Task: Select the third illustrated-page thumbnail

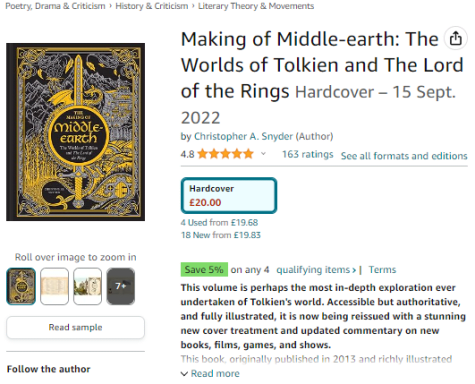Action: [87, 286]
